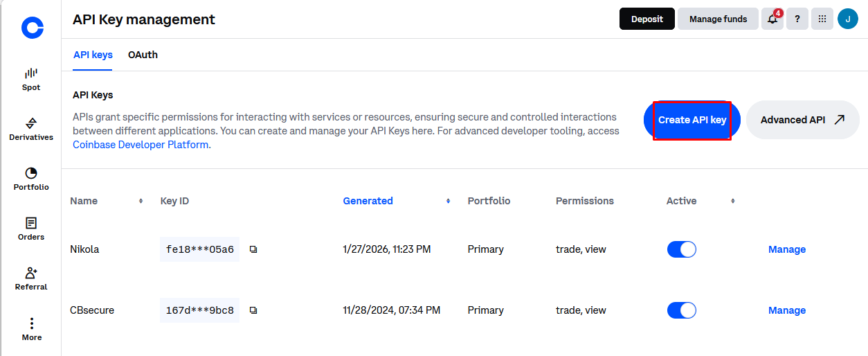Open the J profile avatar menu
The width and height of the screenshot is (868, 356).
pos(848,19)
